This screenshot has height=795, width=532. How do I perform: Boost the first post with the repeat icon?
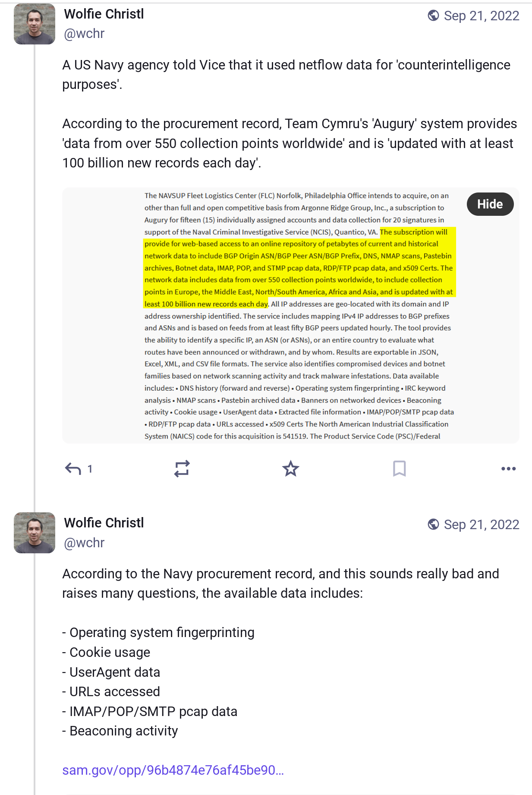point(182,469)
